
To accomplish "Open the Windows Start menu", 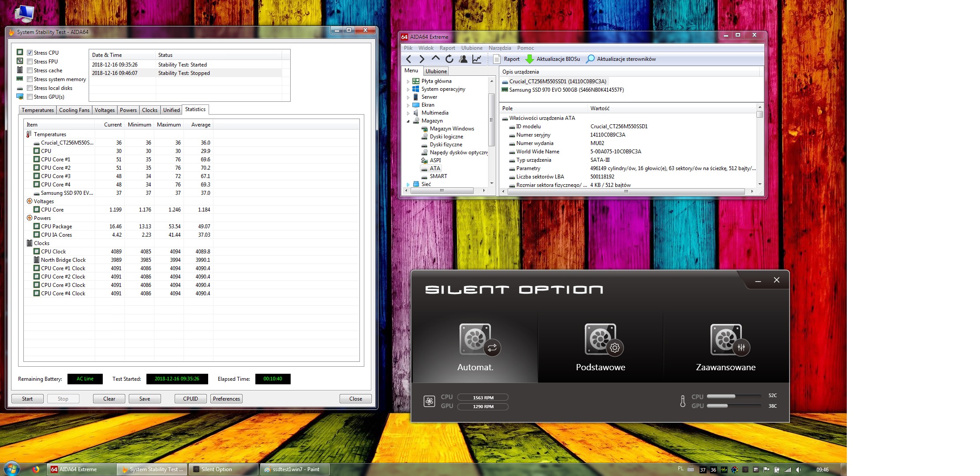I will pos(11,469).
